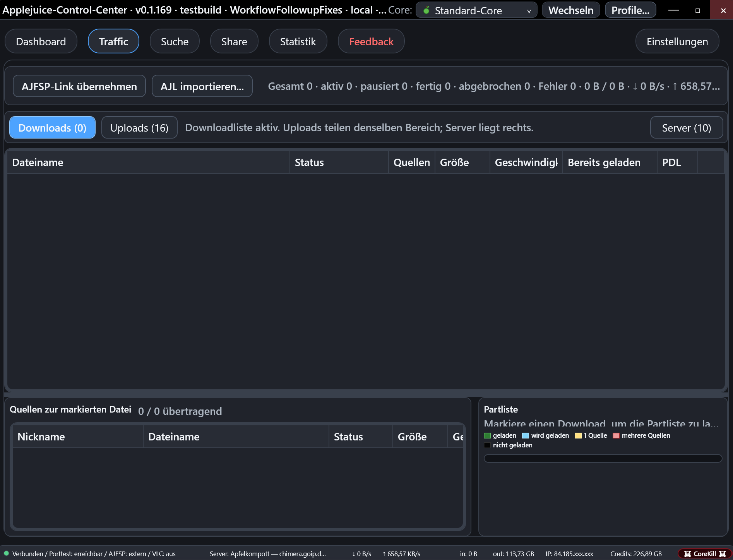This screenshot has height=560, width=733.
Task: Click AJFSP-Link übernehmen button
Action: (x=79, y=86)
